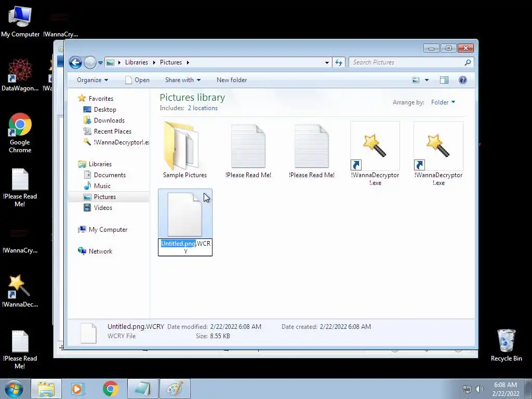Click the details pane file thumbnail
This screenshot has width=532, height=399.
point(88,333)
